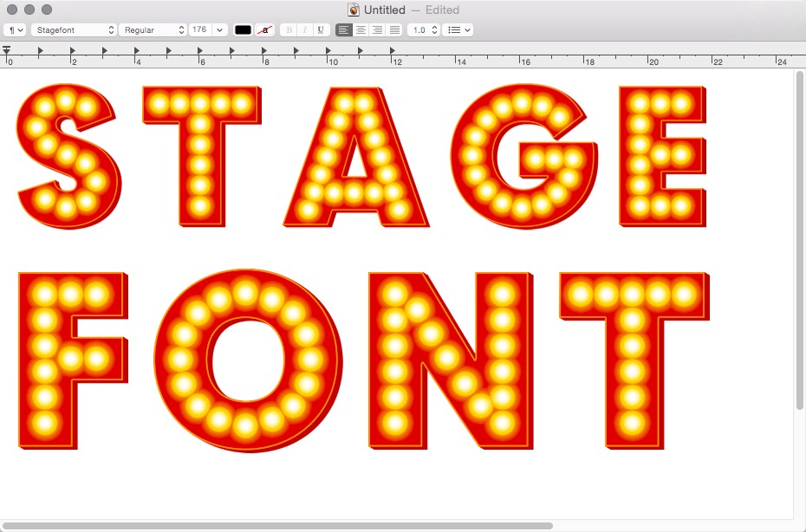806x532 pixels.
Task: Toggle Bold formatting
Action: (x=289, y=29)
